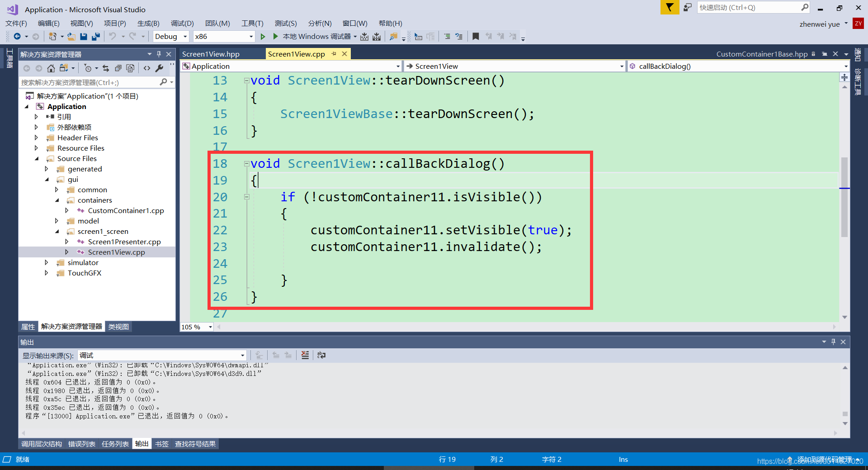Toggle a bookmark with the bookmark icon
This screenshot has height=470, width=868.
476,36
